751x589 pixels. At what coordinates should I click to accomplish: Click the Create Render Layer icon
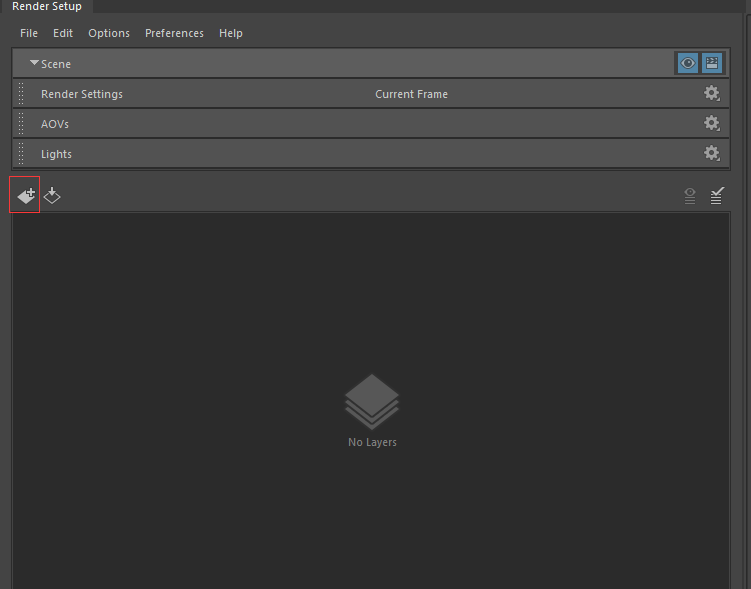(25, 196)
